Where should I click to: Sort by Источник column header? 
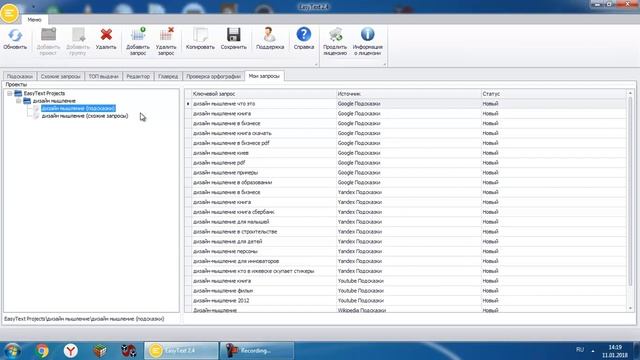point(408,94)
